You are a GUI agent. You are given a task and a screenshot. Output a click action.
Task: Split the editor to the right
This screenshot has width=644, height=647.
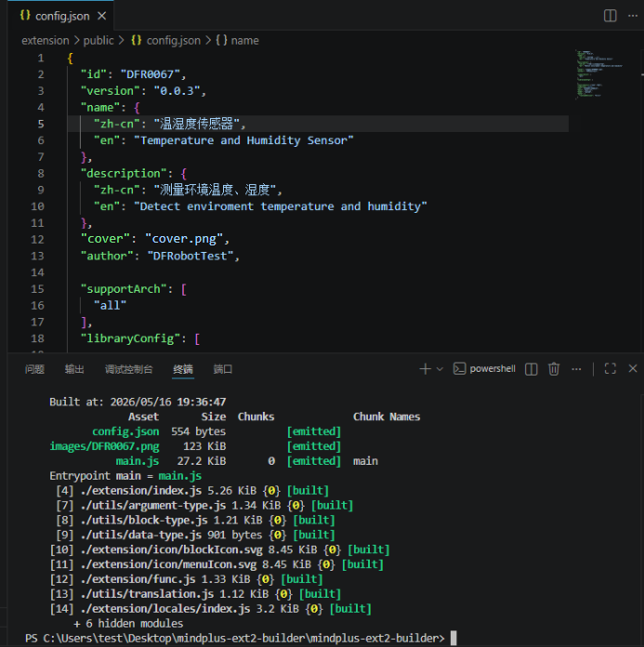pos(610,16)
